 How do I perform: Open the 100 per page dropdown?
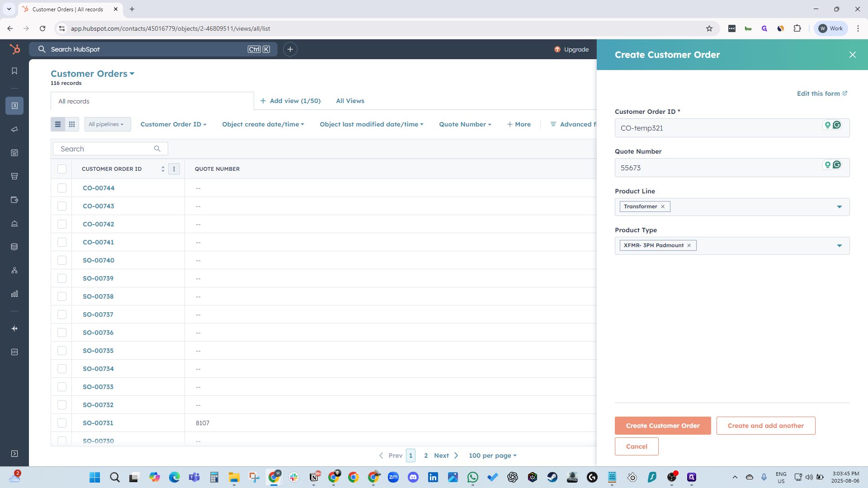[x=492, y=455]
